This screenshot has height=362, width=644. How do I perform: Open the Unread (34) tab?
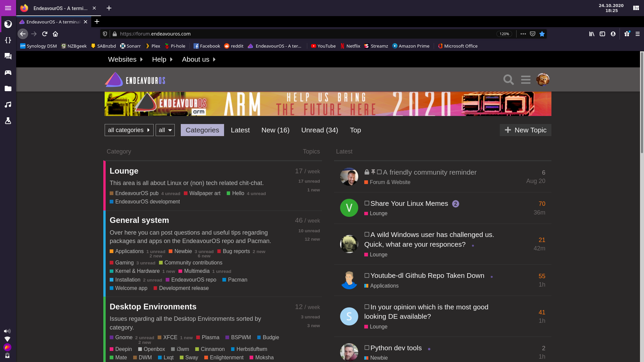319,130
